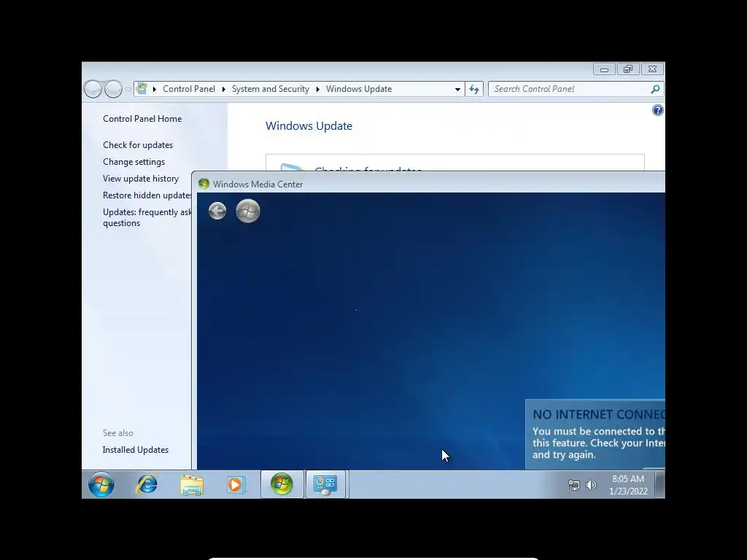Open Windows Explorer folder icon on taskbar
Screen dimensions: 747x560
192,485
